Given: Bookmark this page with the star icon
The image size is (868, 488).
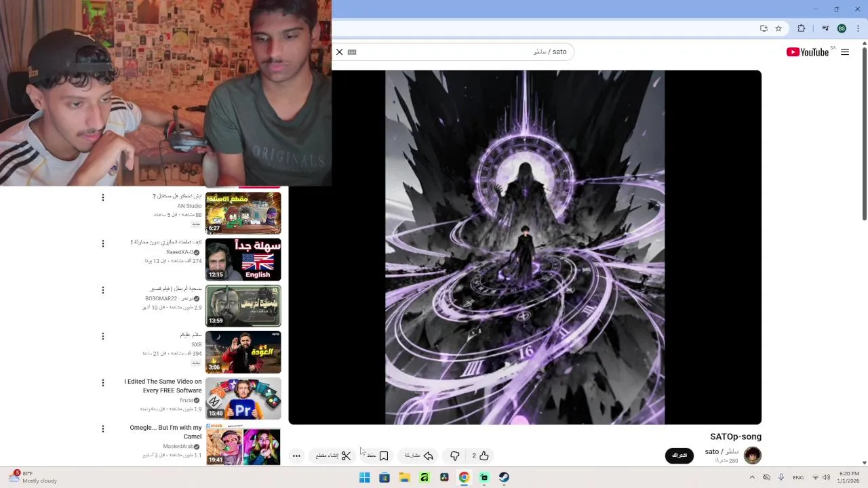Looking at the screenshot, I should 778,28.
